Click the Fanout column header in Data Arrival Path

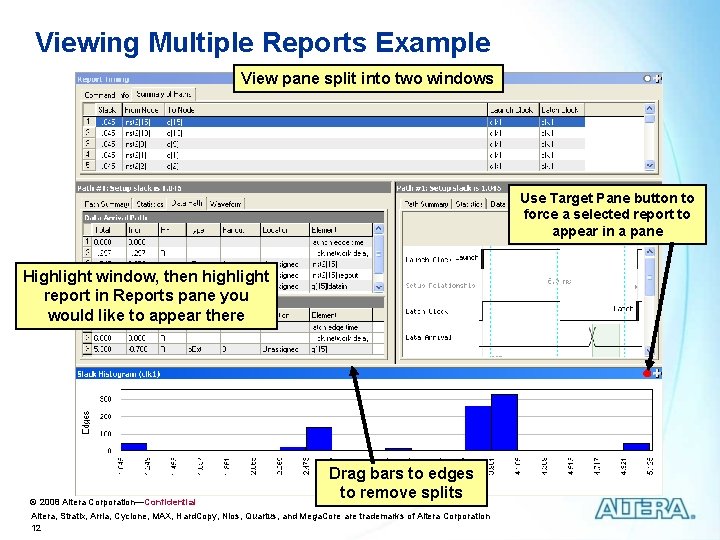point(240,230)
